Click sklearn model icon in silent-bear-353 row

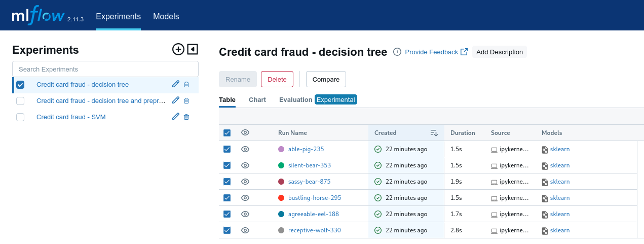click(x=545, y=165)
